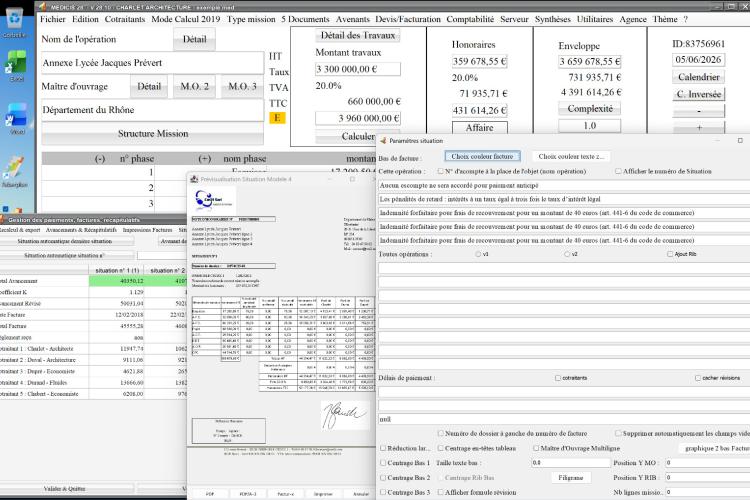Launch Excel from the desktop shortcut
The image size is (750, 500).
(16, 65)
